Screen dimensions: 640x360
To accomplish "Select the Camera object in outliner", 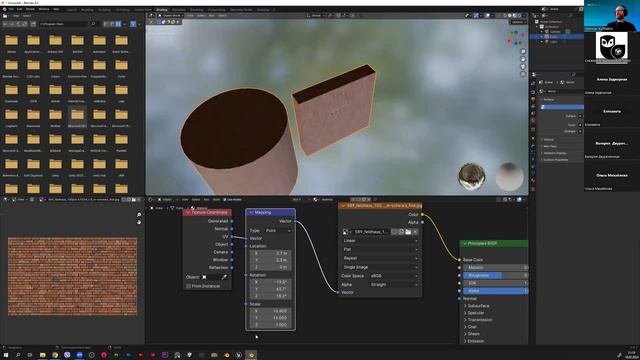I will pos(555,32).
